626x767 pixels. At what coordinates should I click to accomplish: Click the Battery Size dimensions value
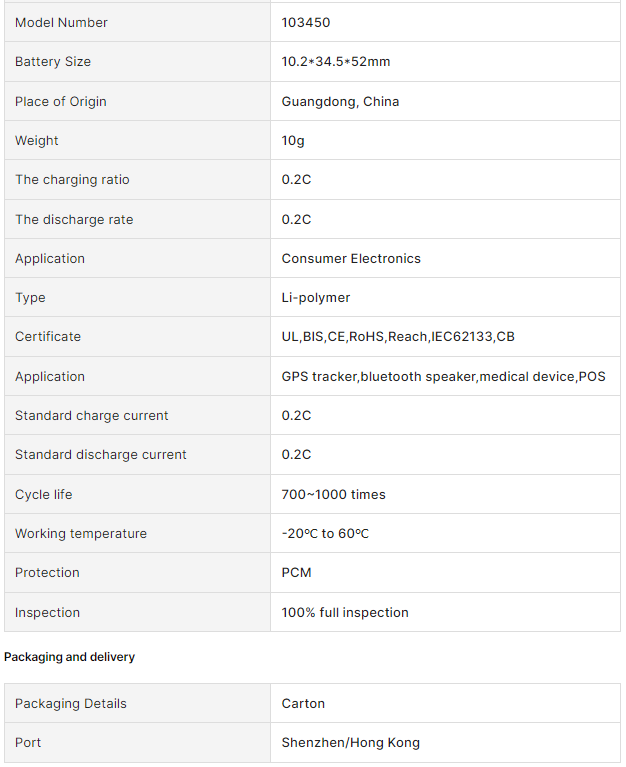[x=335, y=62]
